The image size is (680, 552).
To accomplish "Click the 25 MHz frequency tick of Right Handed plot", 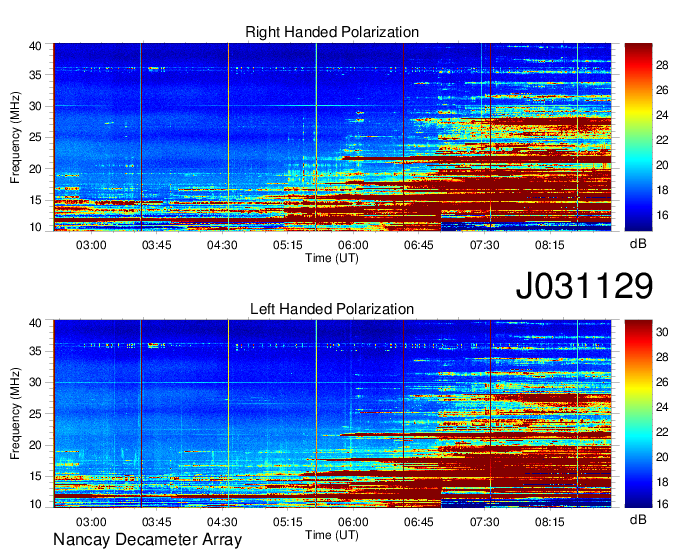I will point(35,137).
